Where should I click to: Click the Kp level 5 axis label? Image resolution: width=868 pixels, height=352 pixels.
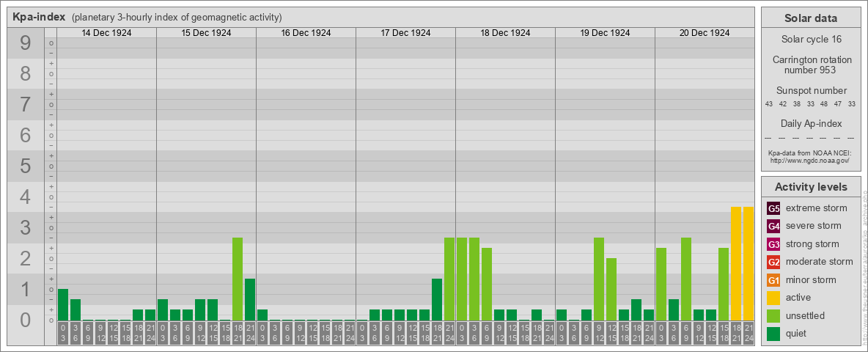click(x=26, y=166)
